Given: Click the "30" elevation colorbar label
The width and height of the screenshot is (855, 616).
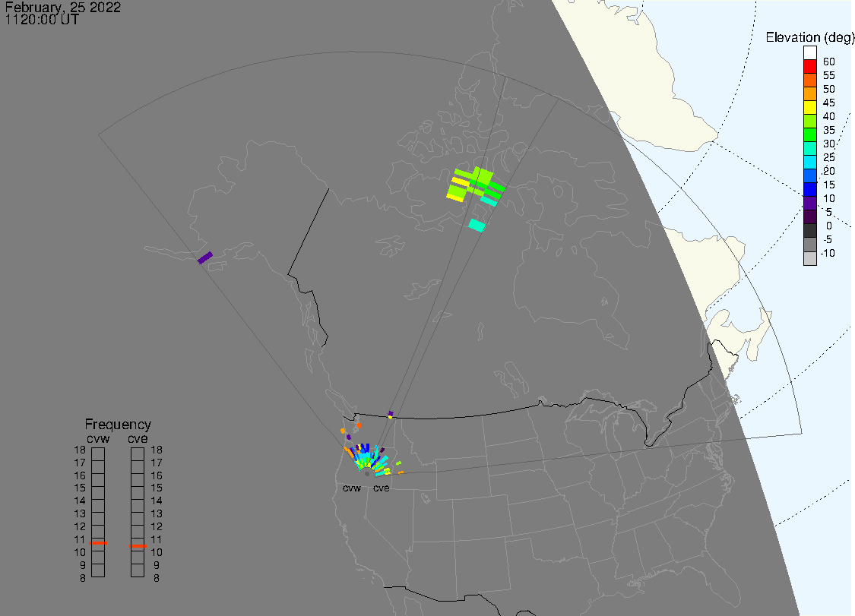Looking at the screenshot, I should (x=829, y=144).
